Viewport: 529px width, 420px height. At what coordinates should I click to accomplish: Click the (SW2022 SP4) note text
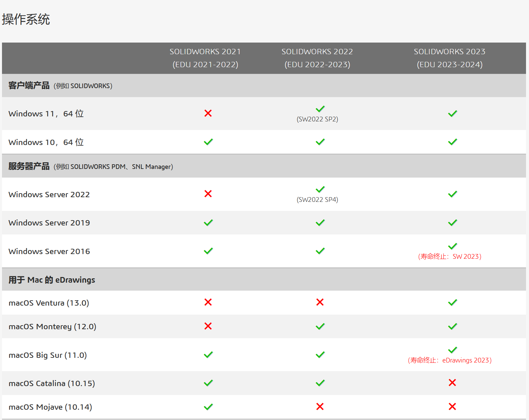point(317,200)
